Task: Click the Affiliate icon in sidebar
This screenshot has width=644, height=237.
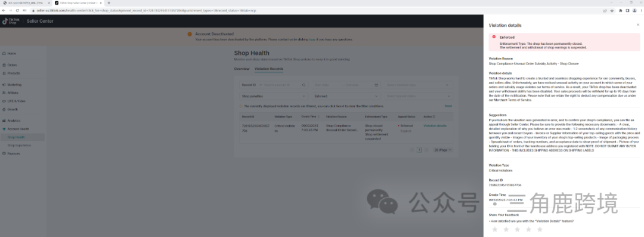Action: coord(4,93)
